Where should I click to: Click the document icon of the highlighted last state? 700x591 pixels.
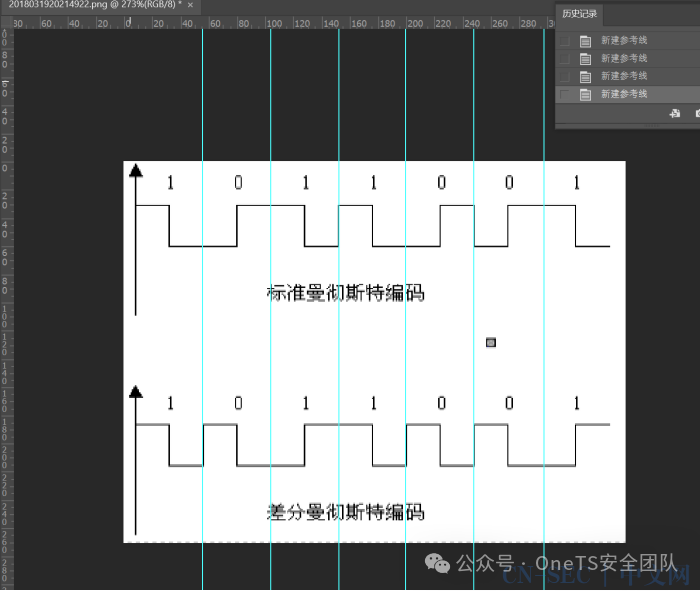click(x=585, y=95)
